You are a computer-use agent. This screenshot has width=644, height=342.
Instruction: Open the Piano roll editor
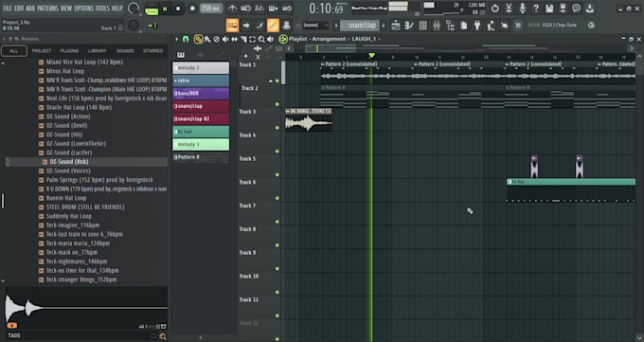pos(409,26)
